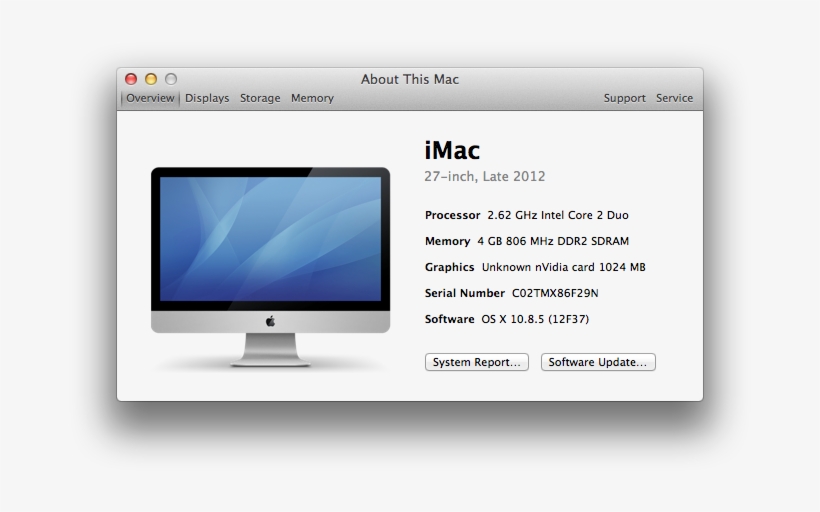Click the "2.62 GHz Intel Core 2 Duo" value
Screen dimensions: 820x512
pyautogui.click(x=558, y=215)
